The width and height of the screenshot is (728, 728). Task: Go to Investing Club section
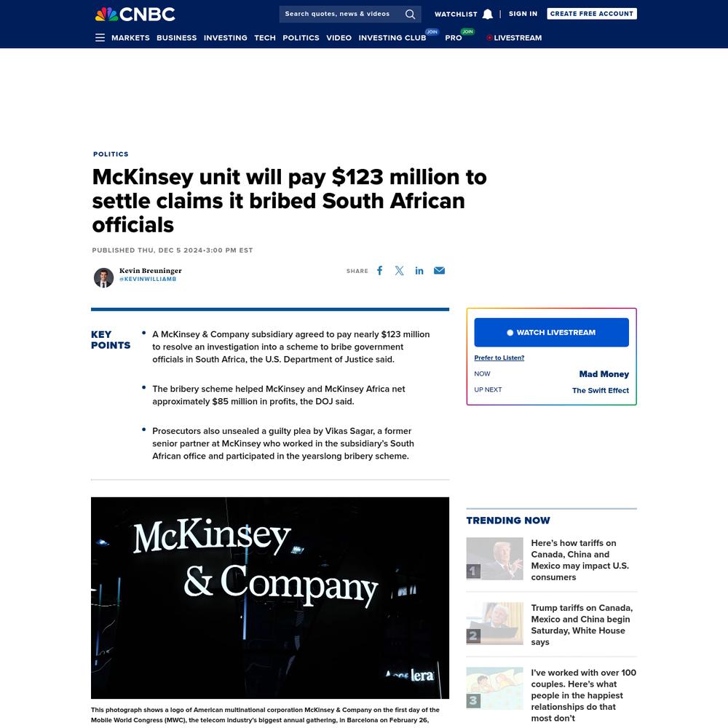pos(392,38)
